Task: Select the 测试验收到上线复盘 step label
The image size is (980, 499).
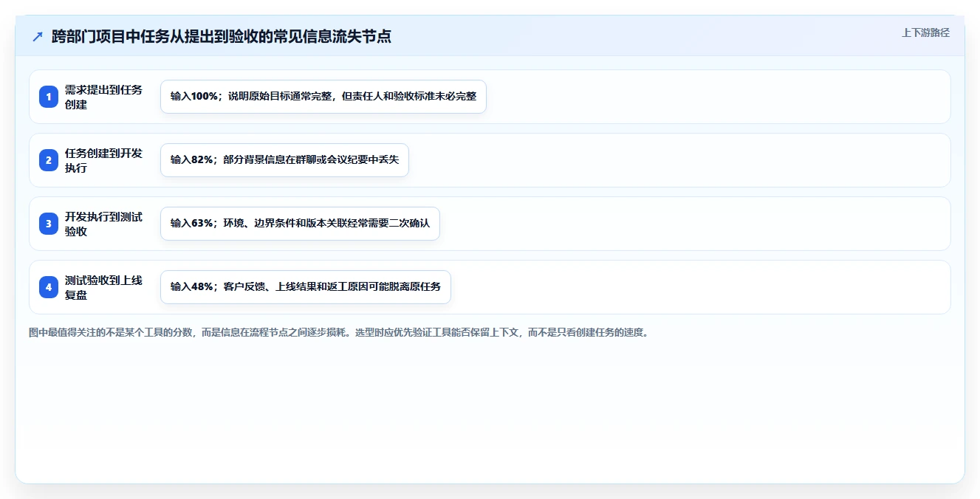Action: pos(103,287)
